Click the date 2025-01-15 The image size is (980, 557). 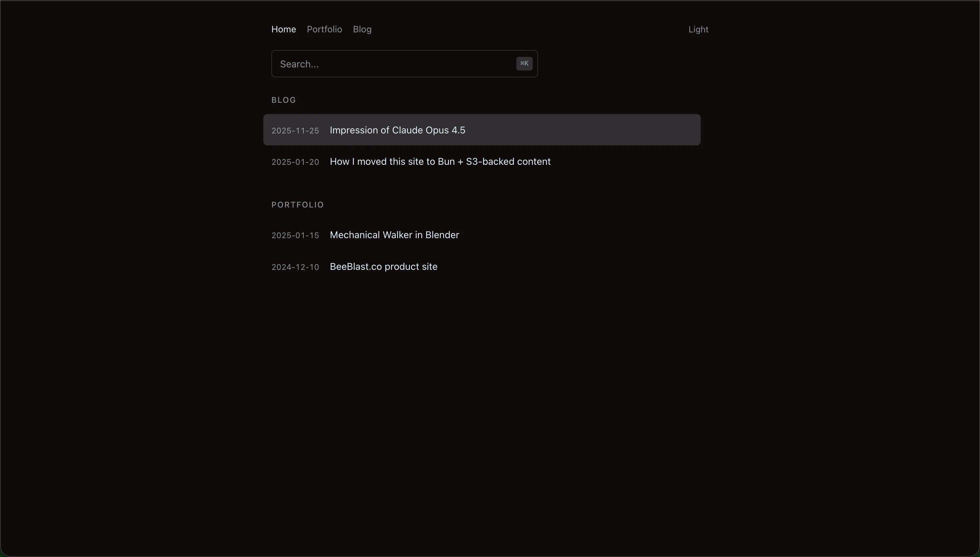295,235
